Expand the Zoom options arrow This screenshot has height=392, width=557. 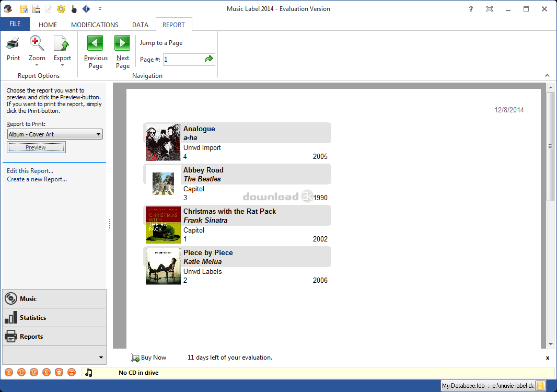tap(37, 65)
